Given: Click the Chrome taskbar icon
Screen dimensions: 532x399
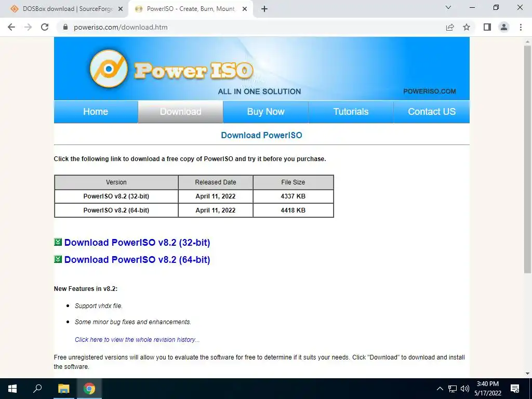Looking at the screenshot, I should point(89,389).
